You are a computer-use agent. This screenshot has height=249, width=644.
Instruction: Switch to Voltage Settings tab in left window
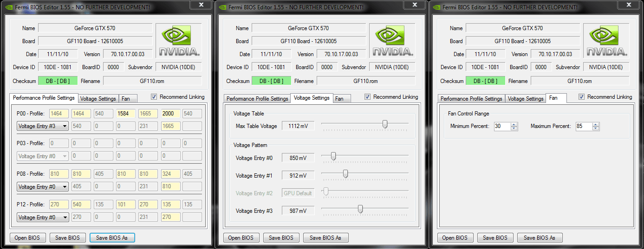pyautogui.click(x=98, y=99)
